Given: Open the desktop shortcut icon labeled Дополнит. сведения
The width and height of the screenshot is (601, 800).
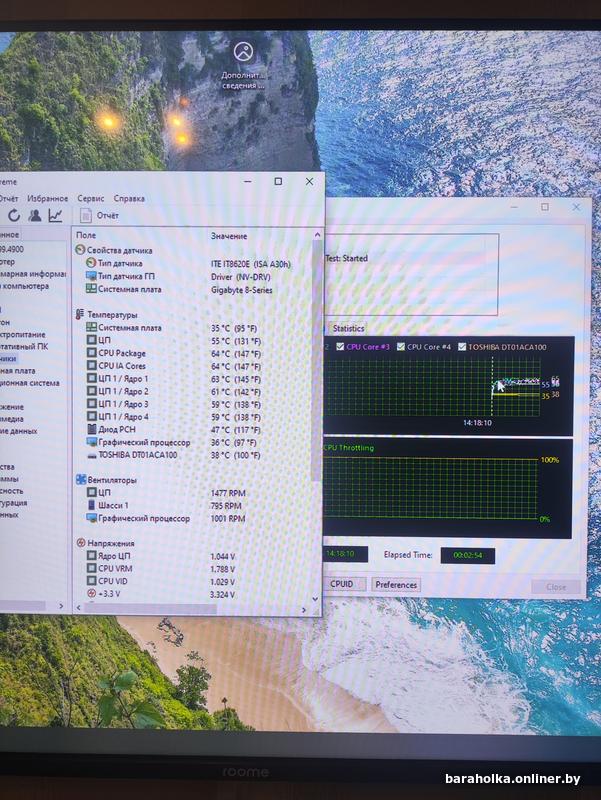Looking at the screenshot, I should [242, 52].
